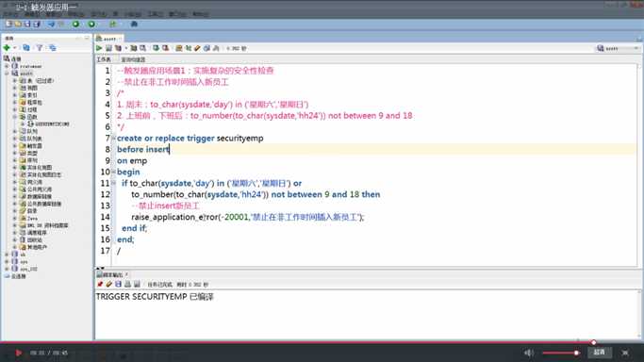
Task: Click the 'on emp' line in the editor
Action: point(132,160)
